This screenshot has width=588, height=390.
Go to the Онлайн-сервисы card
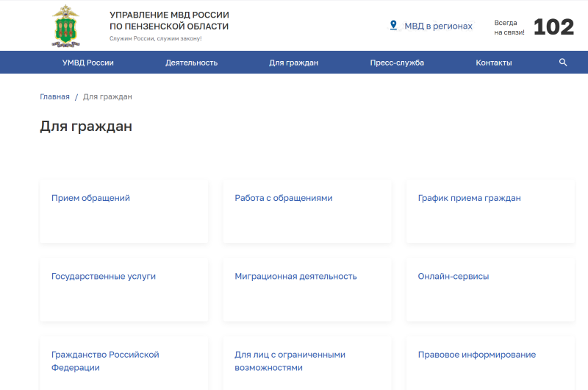pyautogui.click(x=453, y=277)
